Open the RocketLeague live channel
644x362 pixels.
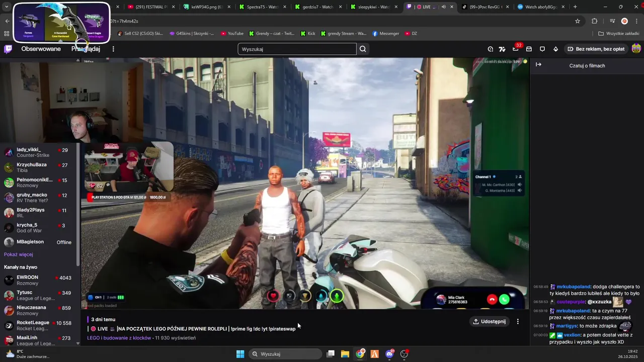(38, 325)
